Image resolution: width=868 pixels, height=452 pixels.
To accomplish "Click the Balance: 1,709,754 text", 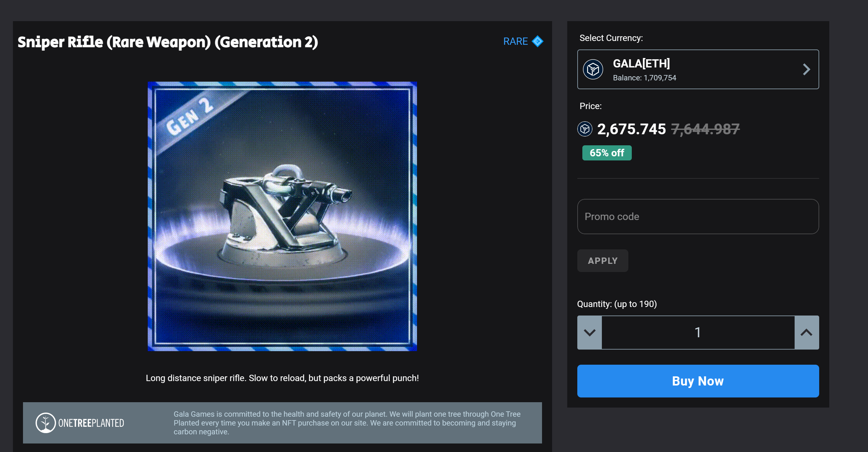I will click(x=644, y=78).
